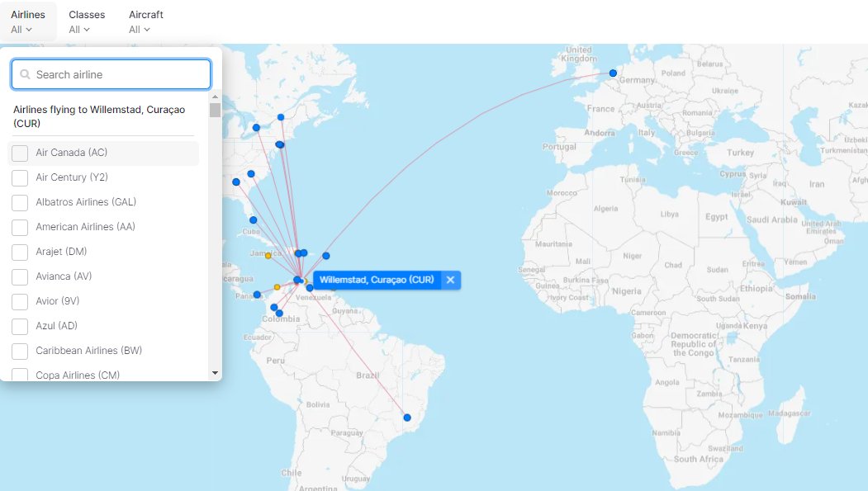Check the Avianca (AV) checkbox
The image size is (868, 491).
(20, 277)
